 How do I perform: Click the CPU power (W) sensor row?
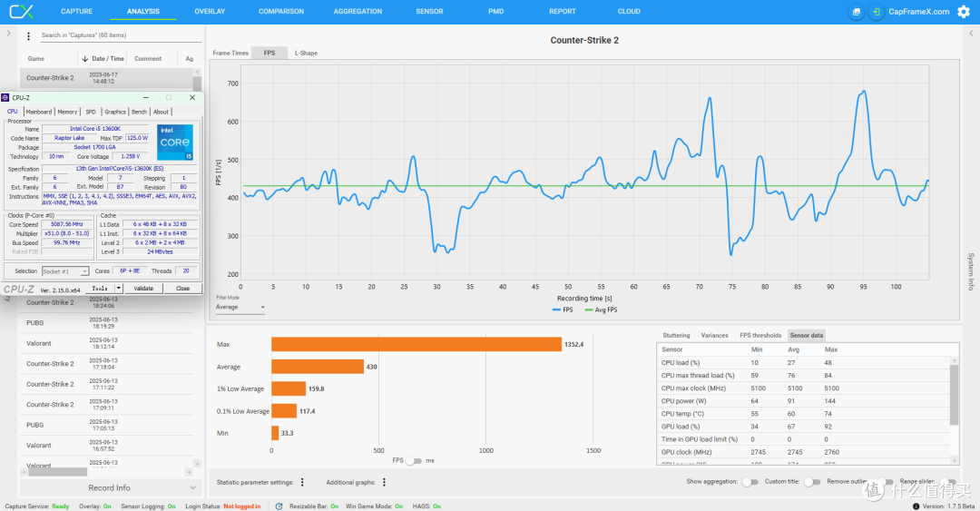804,401
